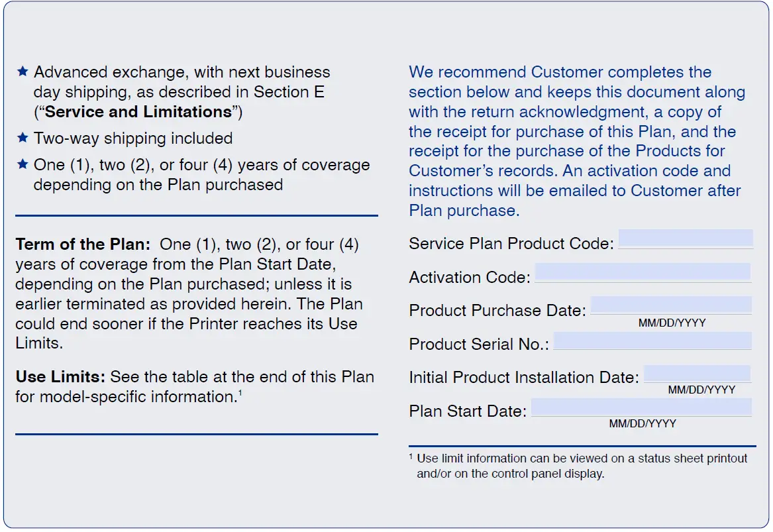Click the footnote superscript after model-specific information

240,392
